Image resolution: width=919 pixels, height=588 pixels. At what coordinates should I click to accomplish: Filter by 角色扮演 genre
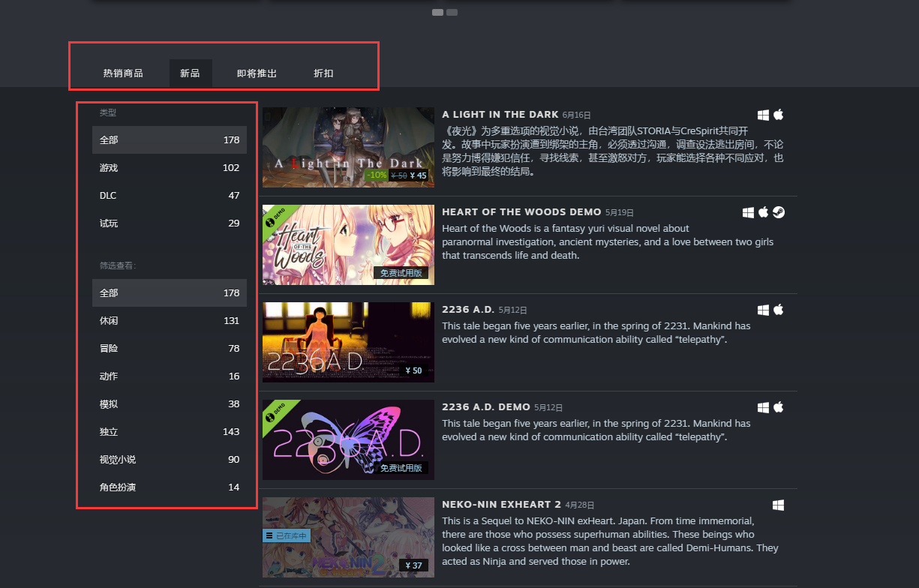(170, 487)
